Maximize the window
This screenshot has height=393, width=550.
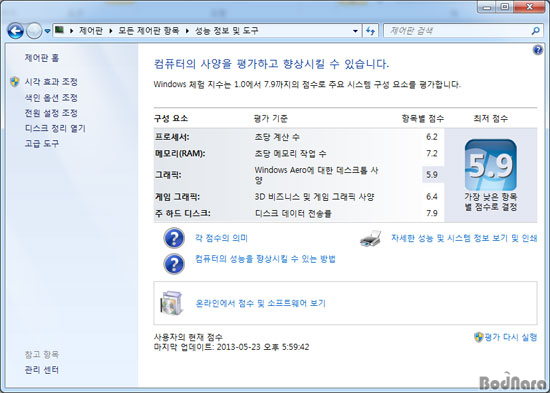click(504, 7)
